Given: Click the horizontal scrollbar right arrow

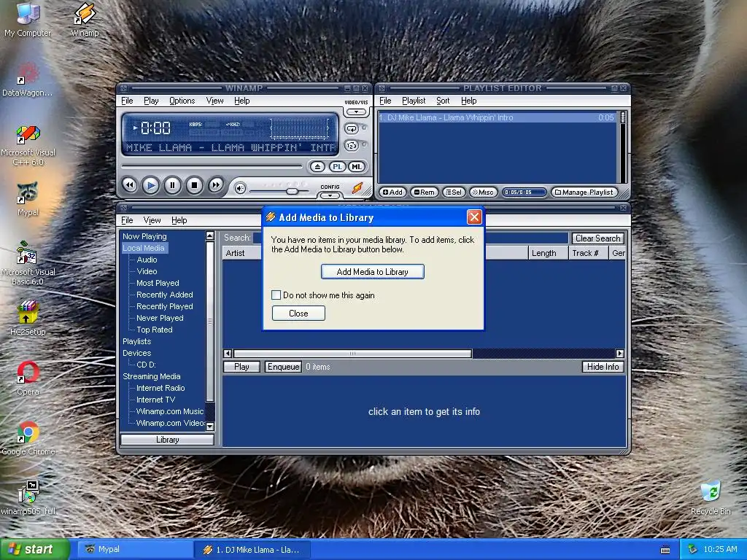Looking at the screenshot, I should (620, 354).
